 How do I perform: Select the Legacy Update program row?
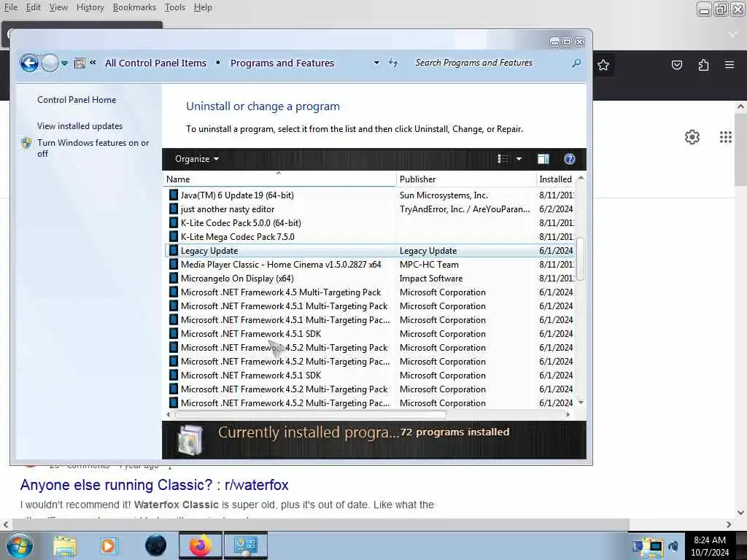click(370, 251)
